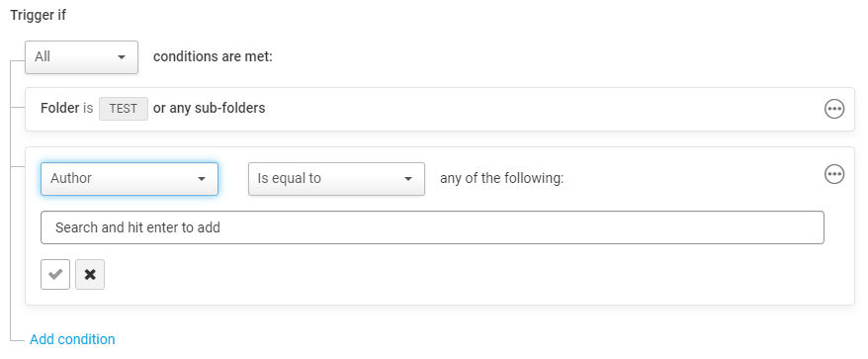Click the word is after Folder
The height and width of the screenshot is (359, 868).
point(88,108)
